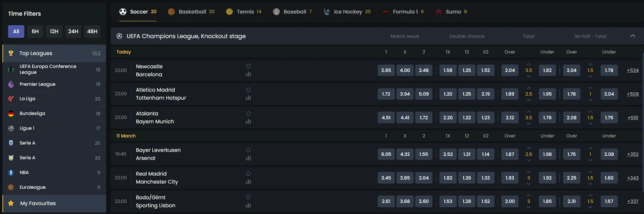Image resolution: width=644 pixels, height=214 pixels.
Task: Open +337 markets for Bodo/Glimt match
Action: (x=633, y=201)
